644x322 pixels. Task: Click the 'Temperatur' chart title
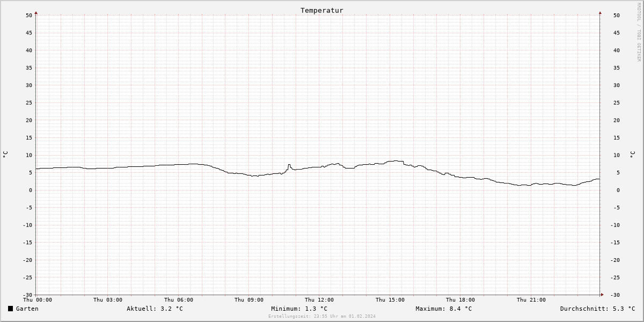(x=322, y=10)
